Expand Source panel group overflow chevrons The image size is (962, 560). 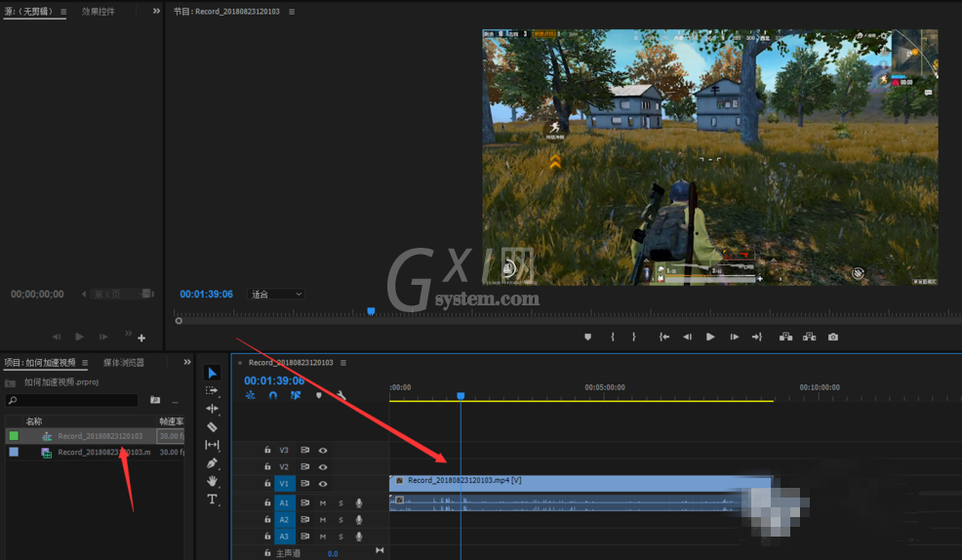156,11
